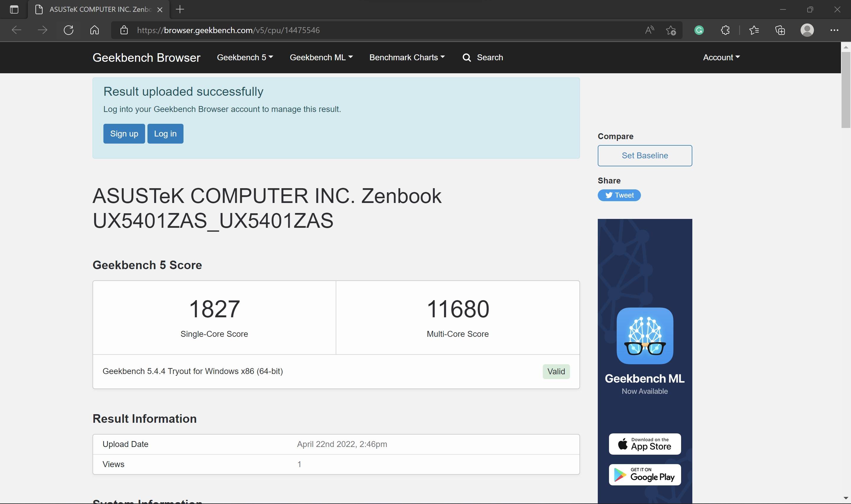Restore down the browser window
Image resolution: width=851 pixels, height=504 pixels.
click(810, 9)
